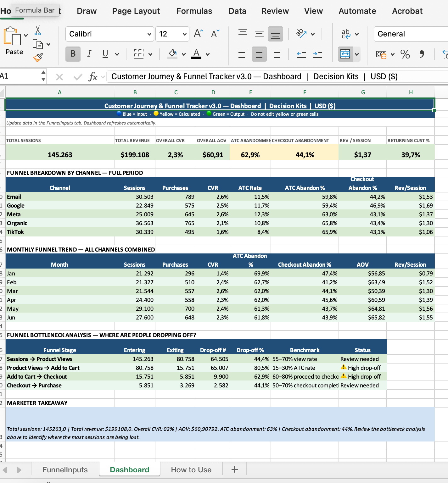Screen dimensions: 448x483
Task: Add a new sheet with plus
Action: click(235, 469)
